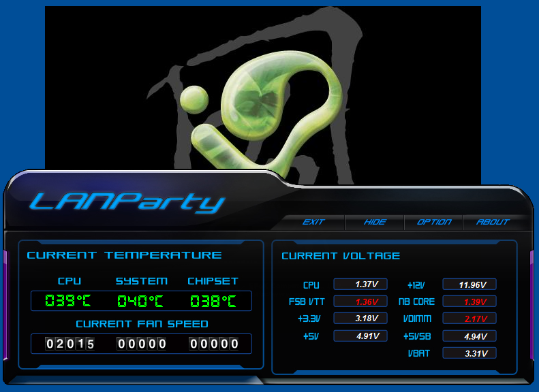Click the EXIT button

pos(313,222)
